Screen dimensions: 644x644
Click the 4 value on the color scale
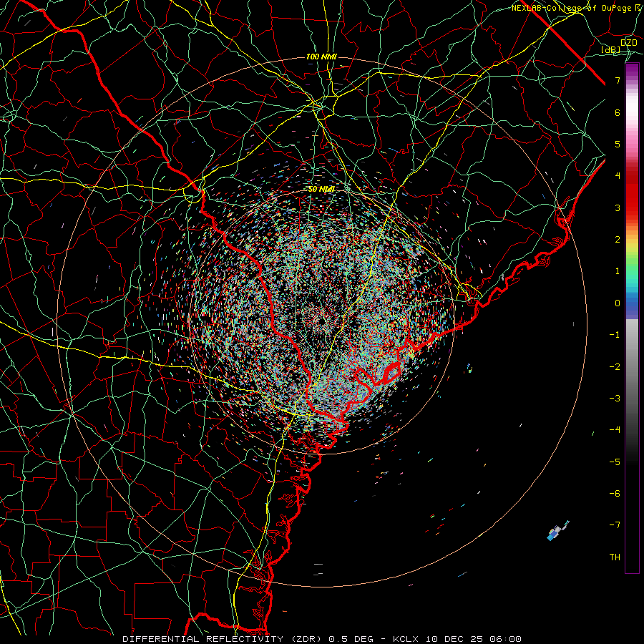coord(618,176)
